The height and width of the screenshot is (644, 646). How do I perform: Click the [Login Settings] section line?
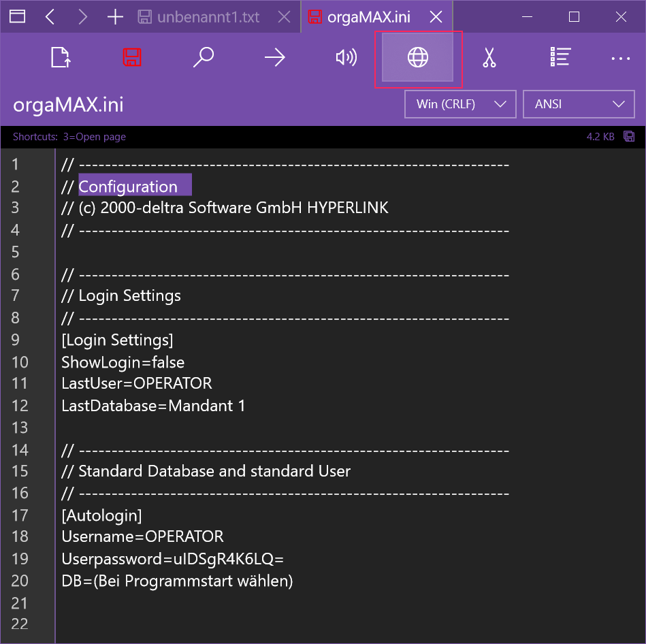click(117, 340)
